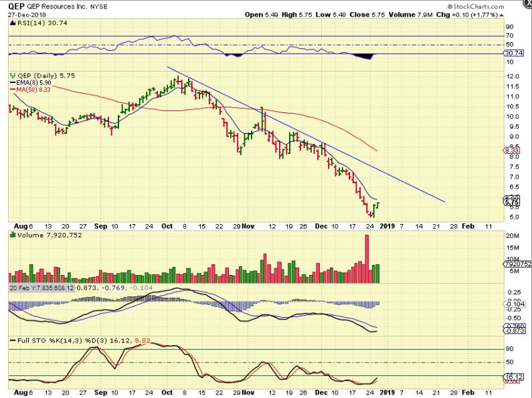Click the Volume 7.9M quote value

[410, 15]
